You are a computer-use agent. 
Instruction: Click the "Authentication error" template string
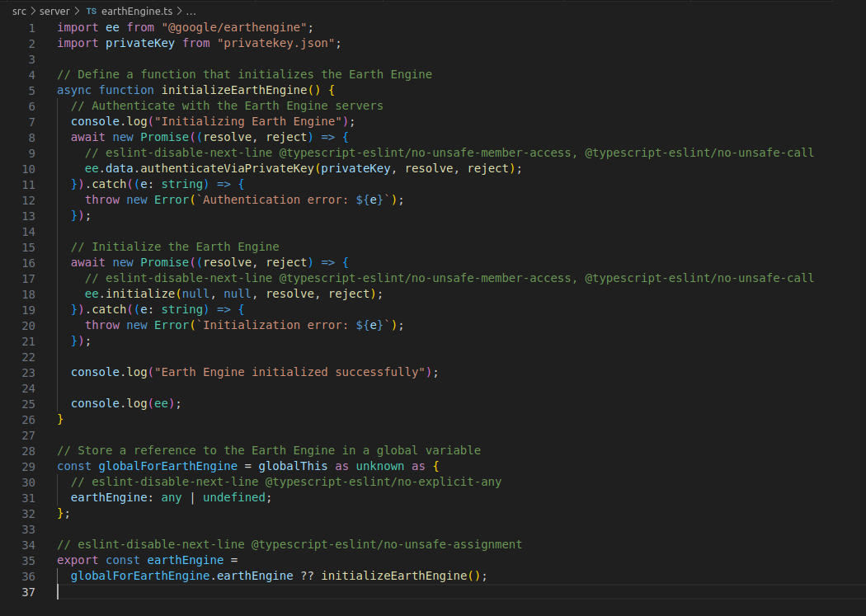click(294, 200)
